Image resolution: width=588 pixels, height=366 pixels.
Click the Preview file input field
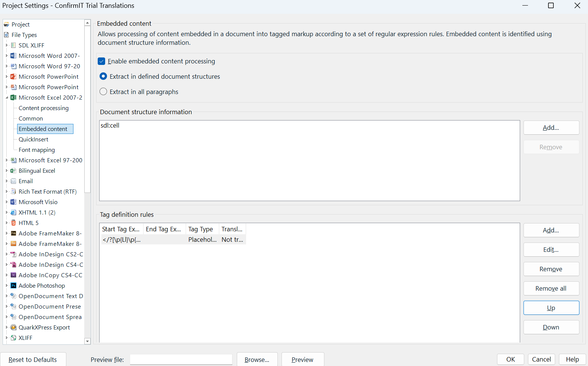pyautogui.click(x=181, y=360)
